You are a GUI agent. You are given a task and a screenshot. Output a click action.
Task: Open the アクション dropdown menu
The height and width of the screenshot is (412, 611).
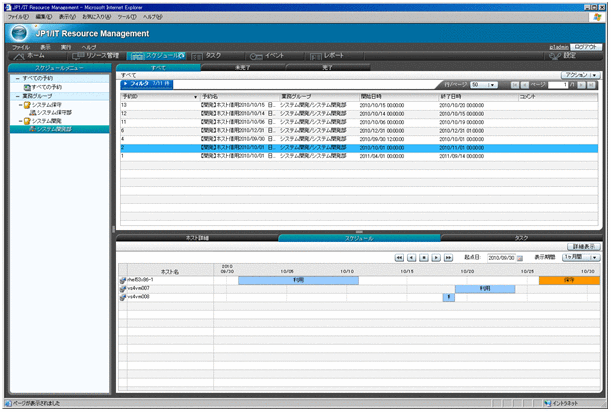(581, 75)
